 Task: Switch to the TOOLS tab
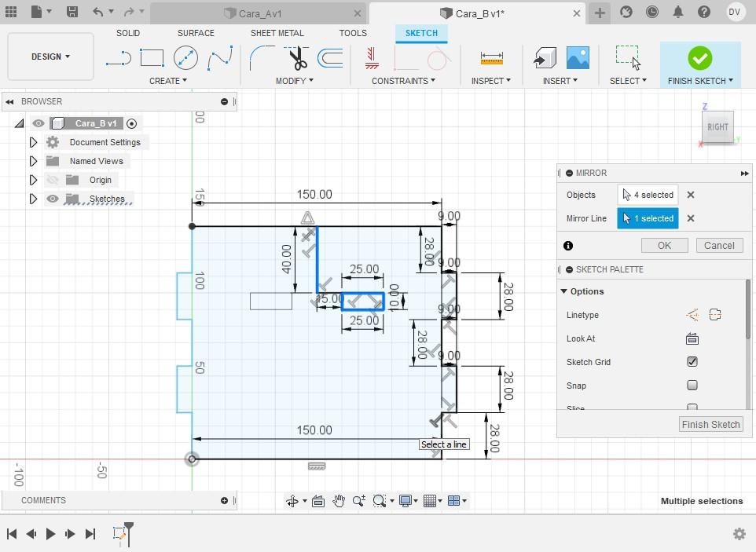click(353, 33)
